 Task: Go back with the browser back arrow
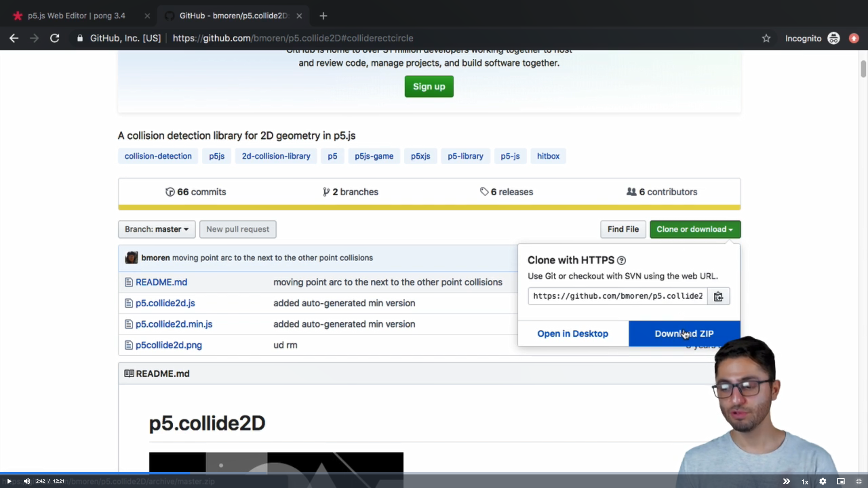pos(14,38)
